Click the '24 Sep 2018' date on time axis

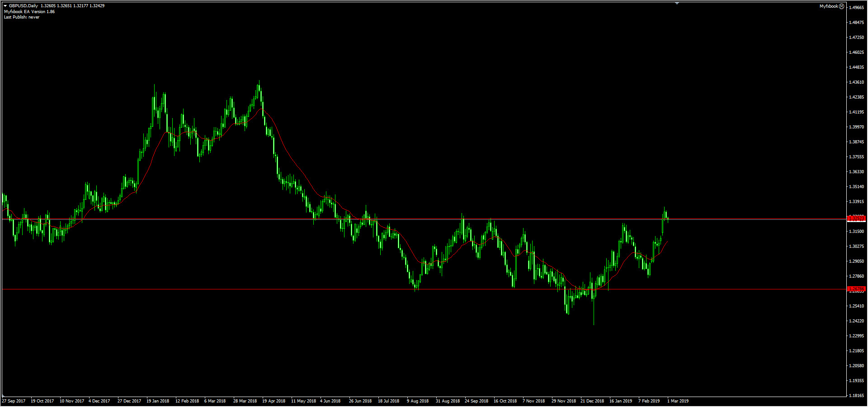click(x=476, y=401)
